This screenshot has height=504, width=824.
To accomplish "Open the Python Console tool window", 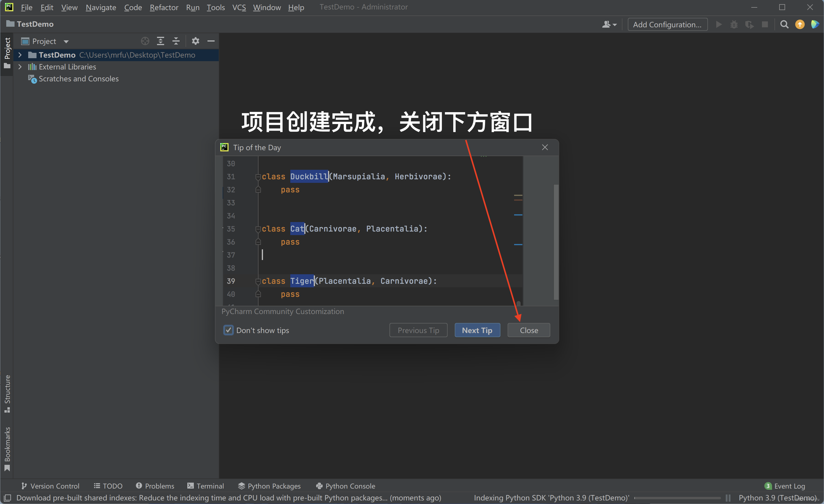I will pos(346,486).
